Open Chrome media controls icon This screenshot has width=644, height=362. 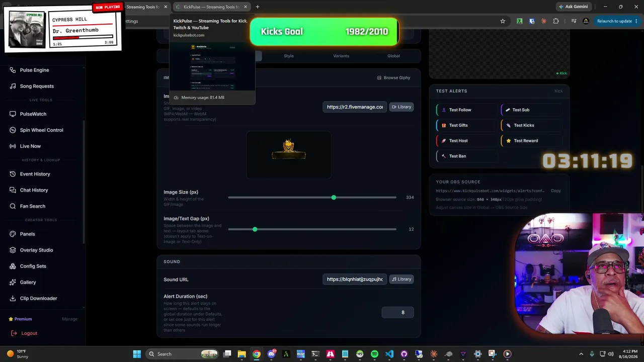pyautogui.click(x=574, y=21)
